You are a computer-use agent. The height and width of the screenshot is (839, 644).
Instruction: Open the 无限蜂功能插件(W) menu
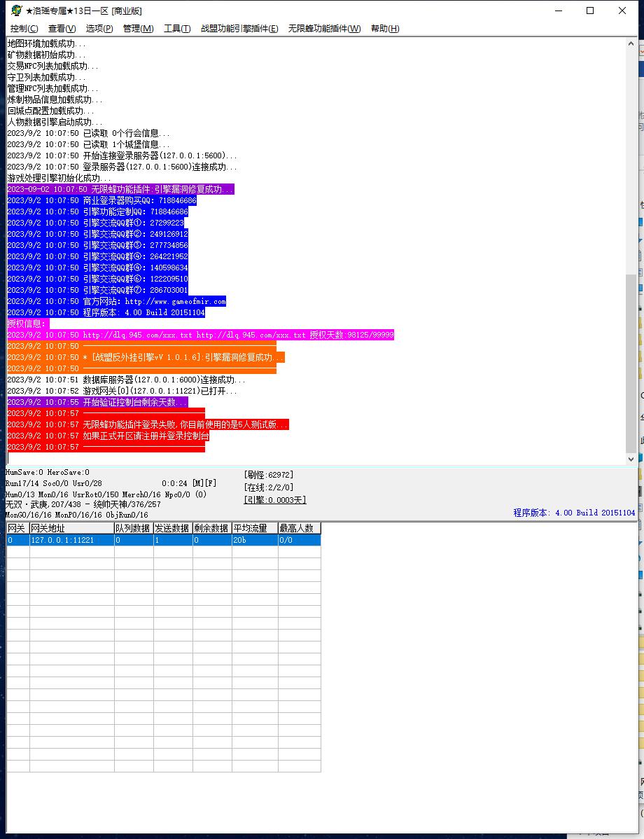pos(325,28)
